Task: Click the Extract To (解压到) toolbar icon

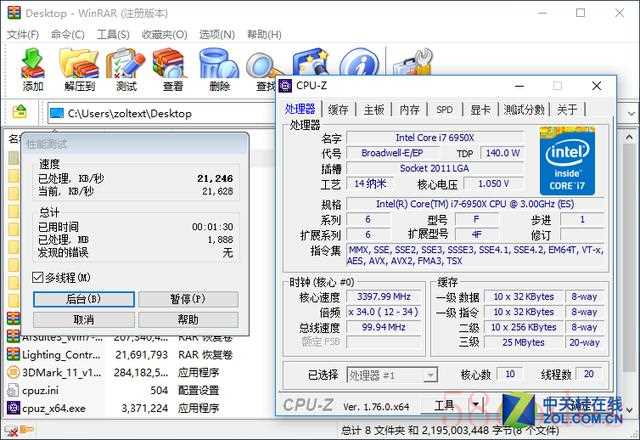Action: click(80, 63)
